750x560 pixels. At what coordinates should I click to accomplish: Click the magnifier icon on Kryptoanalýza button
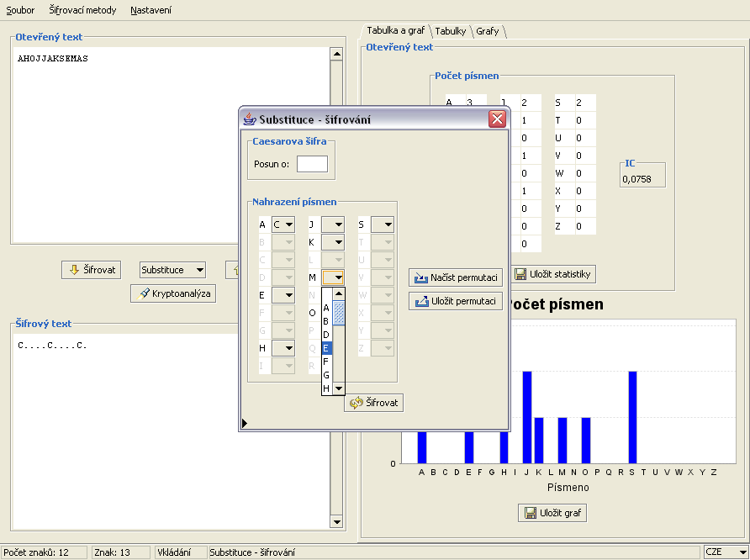pyautogui.click(x=143, y=293)
